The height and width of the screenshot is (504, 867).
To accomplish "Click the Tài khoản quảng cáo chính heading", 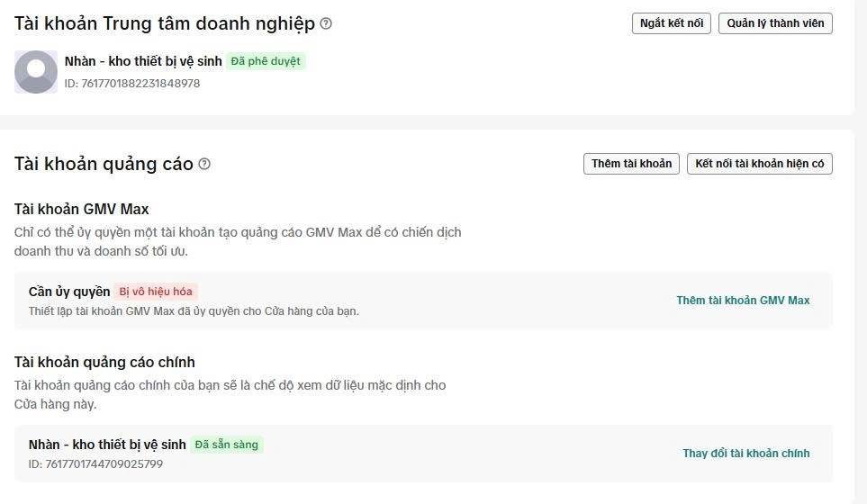I will click(x=104, y=362).
